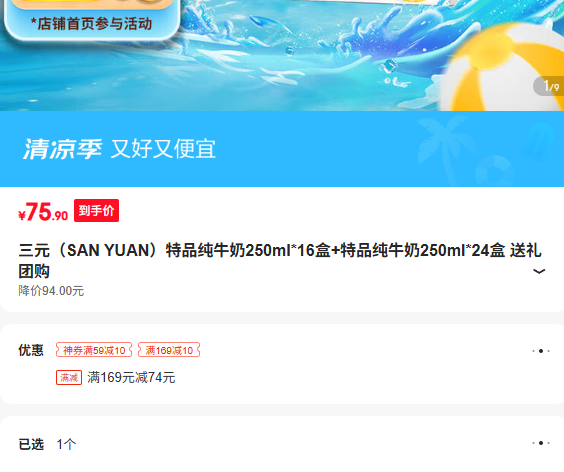This screenshot has width=564, height=472.
Task: Click the ¥75.90 price text
Action: (x=43, y=212)
